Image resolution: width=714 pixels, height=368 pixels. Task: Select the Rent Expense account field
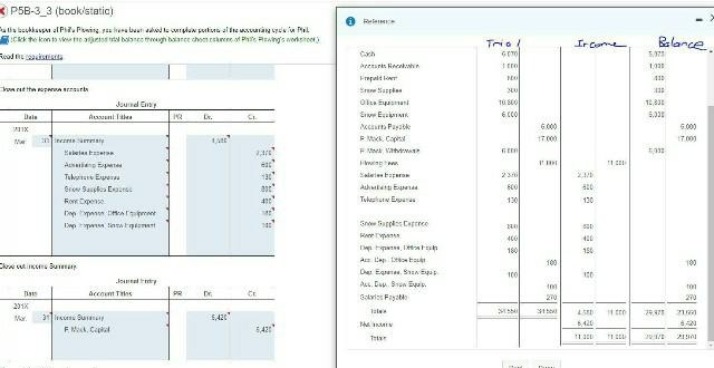click(110, 201)
